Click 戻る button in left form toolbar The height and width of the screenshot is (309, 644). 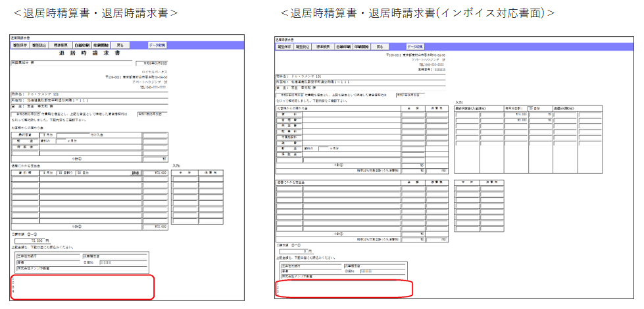point(119,45)
